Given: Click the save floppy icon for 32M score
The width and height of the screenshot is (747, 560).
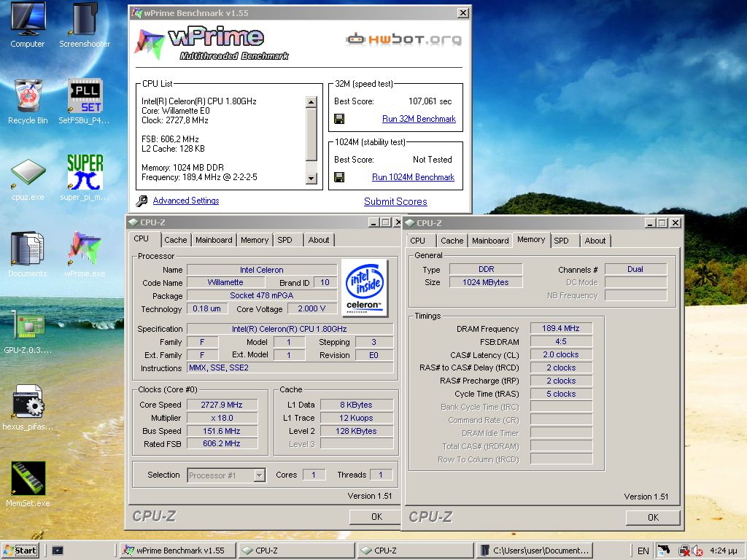Looking at the screenshot, I should coord(339,119).
